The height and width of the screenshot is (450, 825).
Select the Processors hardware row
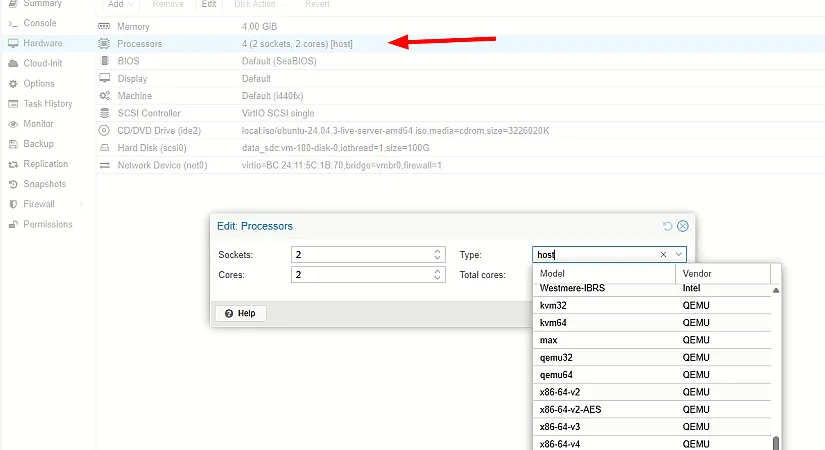460,44
